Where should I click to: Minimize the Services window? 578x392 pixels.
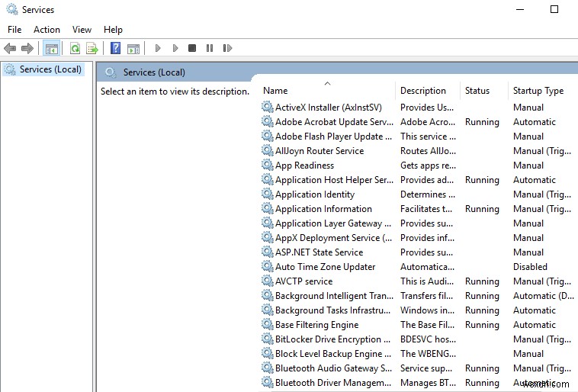520,9
